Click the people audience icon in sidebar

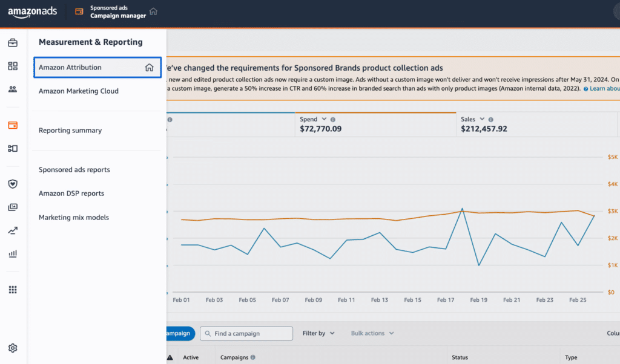[x=13, y=89]
